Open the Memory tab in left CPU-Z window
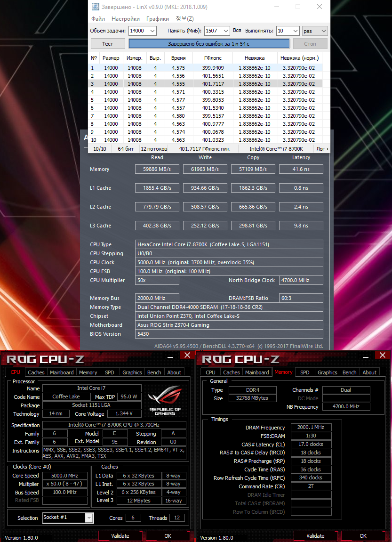The image size is (392, 542). pyautogui.click(x=88, y=372)
